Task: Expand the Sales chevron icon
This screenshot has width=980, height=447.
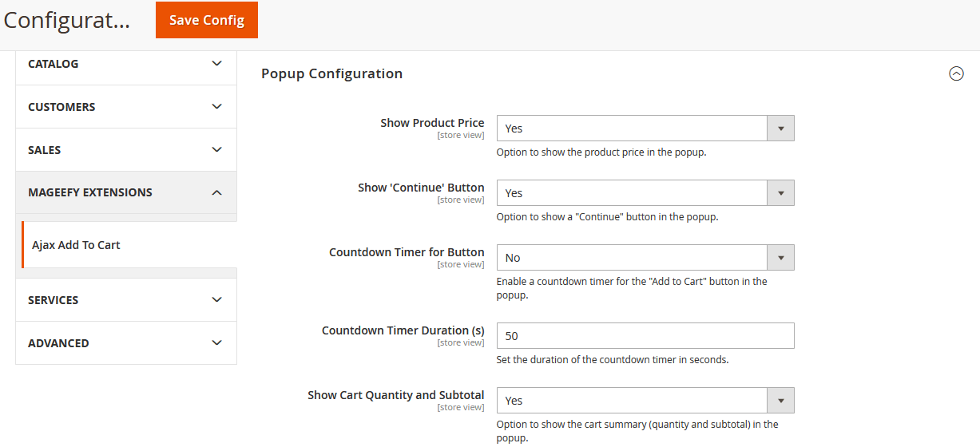Action: (216, 150)
